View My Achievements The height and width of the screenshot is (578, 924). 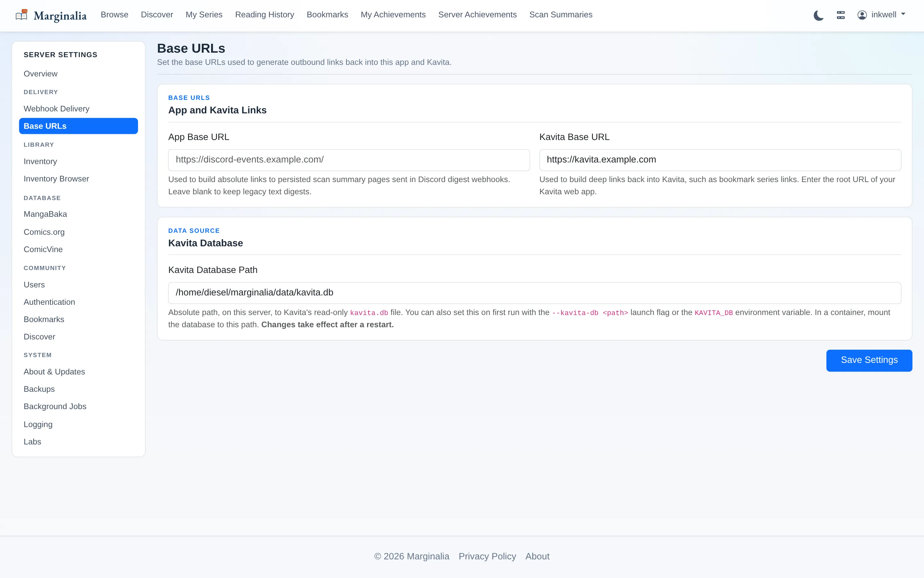(x=393, y=14)
